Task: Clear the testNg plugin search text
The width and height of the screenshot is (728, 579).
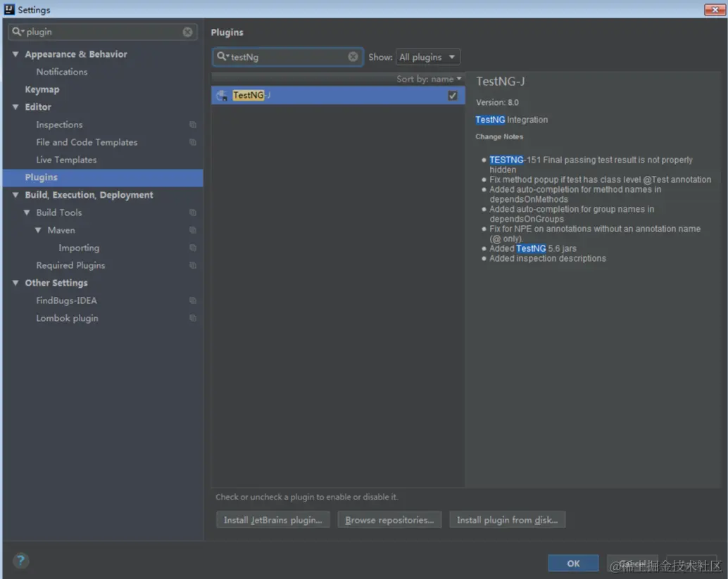Action: click(x=353, y=56)
